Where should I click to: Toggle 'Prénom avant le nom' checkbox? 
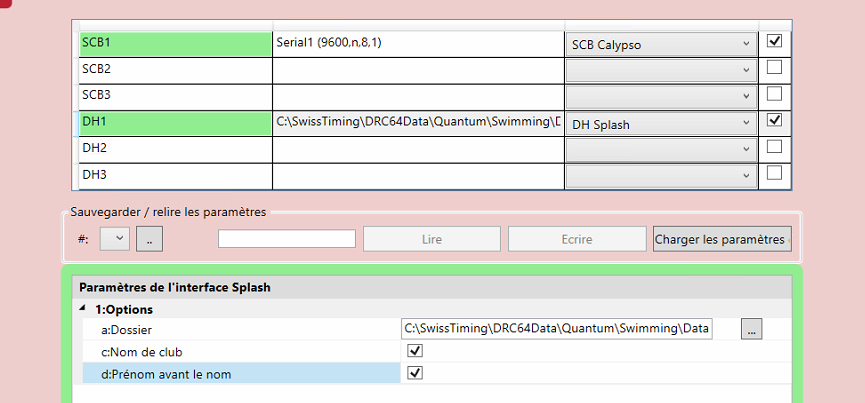[x=416, y=373]
